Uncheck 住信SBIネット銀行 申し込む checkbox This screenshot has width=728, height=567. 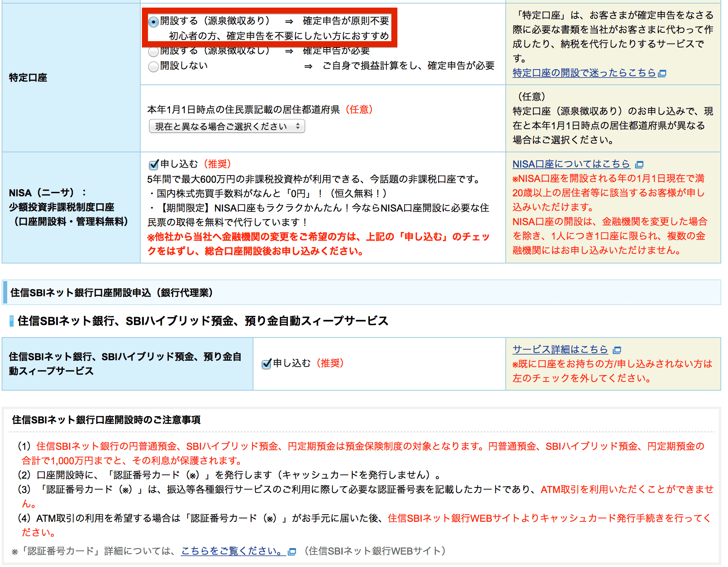coord(266,364)
